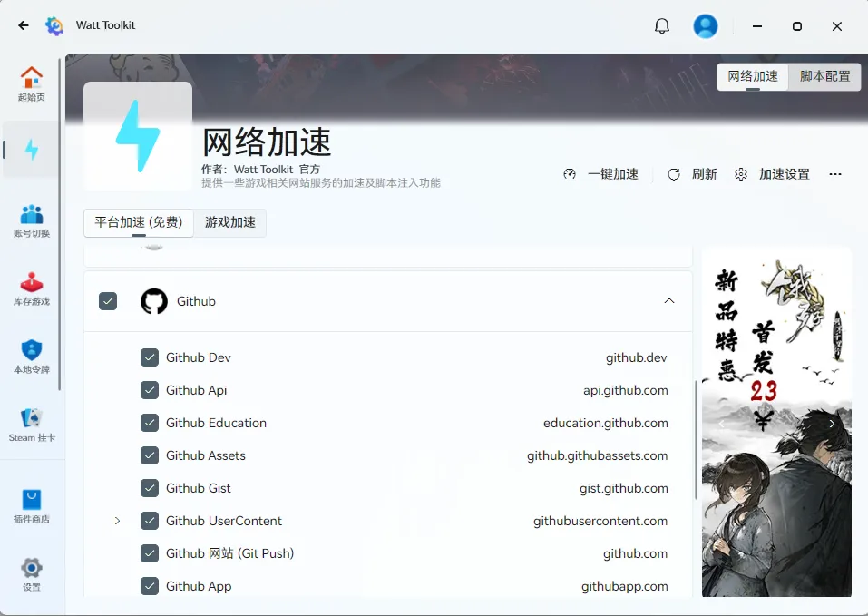Viewport: 868px width, 616px height.
Task: Switch to the 游戏加速 tab
Action: pyautogui.click(x=230, y=222)
